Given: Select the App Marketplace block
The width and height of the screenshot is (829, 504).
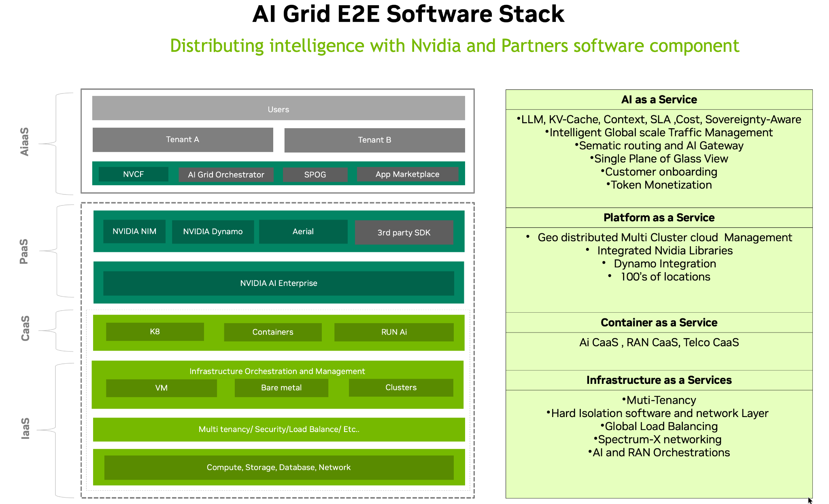Looking at the screenshot, I should [407, 174].
